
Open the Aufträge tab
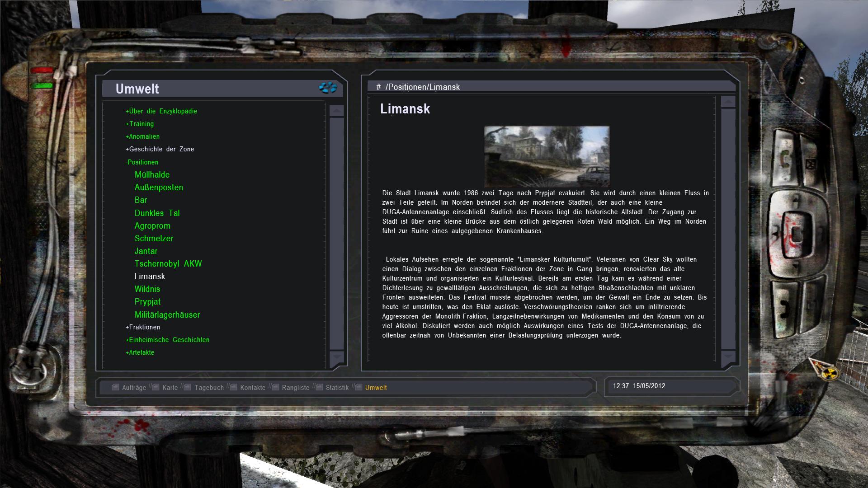[x=134, y=388]
